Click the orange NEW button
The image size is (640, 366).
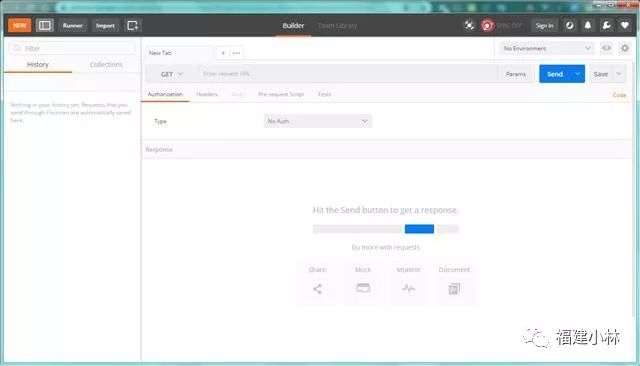(20, 25)
